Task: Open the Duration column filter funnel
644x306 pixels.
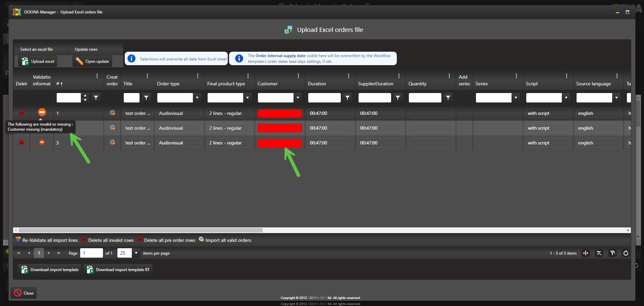Action: (x=347, y=98)
